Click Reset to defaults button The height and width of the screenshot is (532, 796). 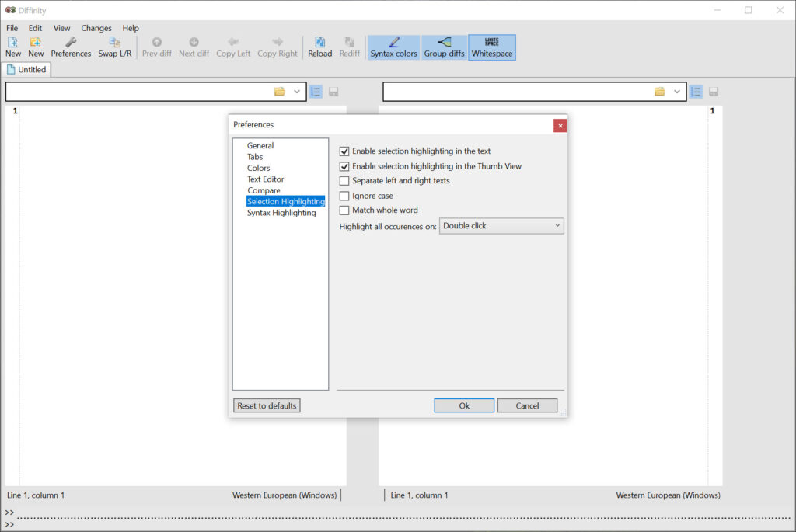(267, 405)
